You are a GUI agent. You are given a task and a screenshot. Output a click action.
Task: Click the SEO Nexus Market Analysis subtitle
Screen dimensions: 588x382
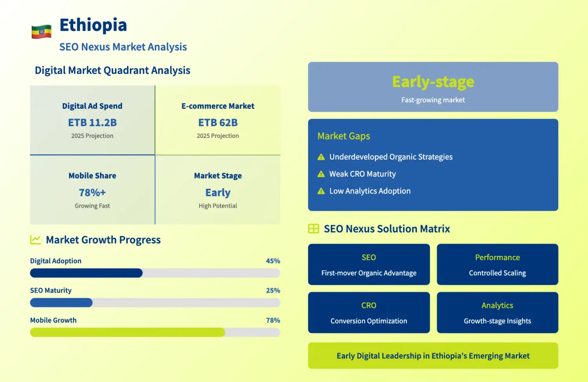click(123, 47)
